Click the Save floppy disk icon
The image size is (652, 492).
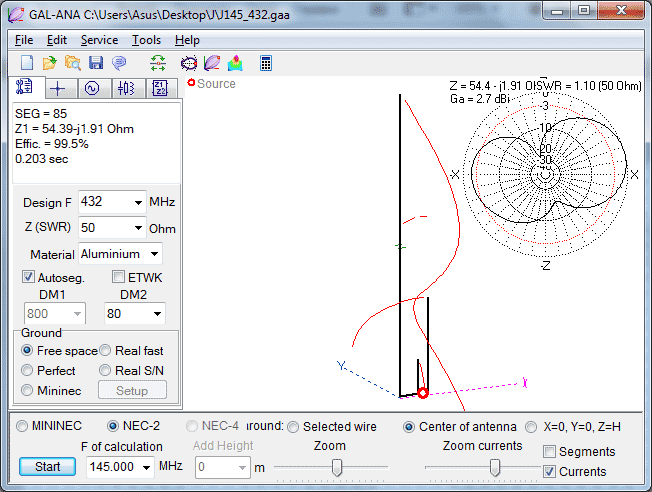[x=96, y=63]
